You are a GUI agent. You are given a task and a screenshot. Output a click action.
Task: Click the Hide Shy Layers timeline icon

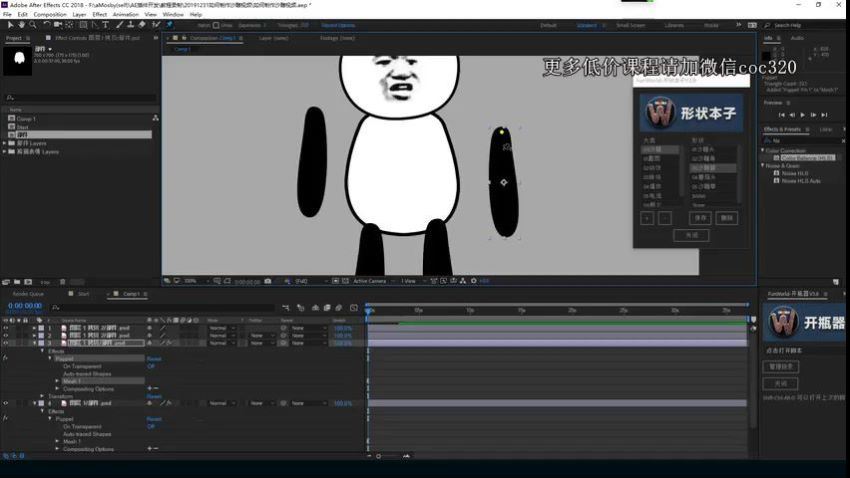pos(315,308)
